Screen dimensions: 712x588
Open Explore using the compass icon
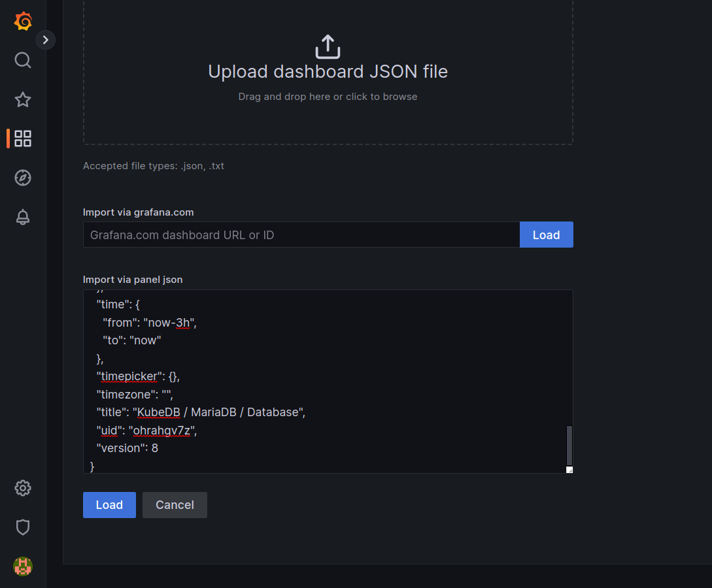pos(23,178)
